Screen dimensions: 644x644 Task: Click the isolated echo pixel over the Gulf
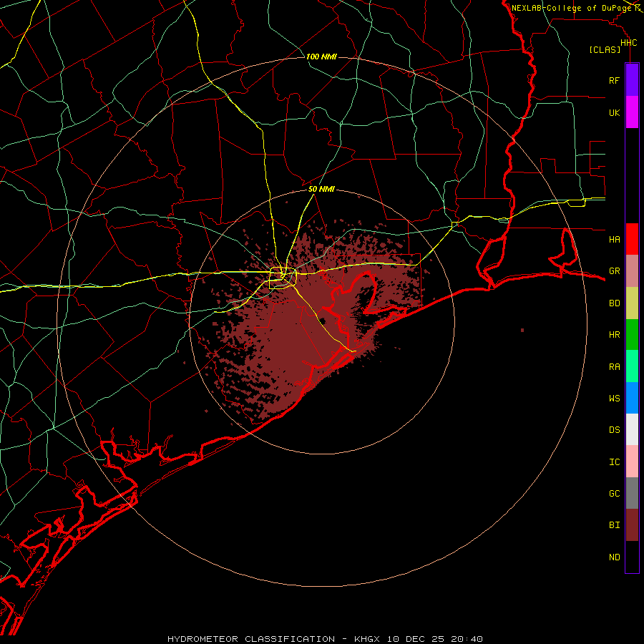[522, 330]
